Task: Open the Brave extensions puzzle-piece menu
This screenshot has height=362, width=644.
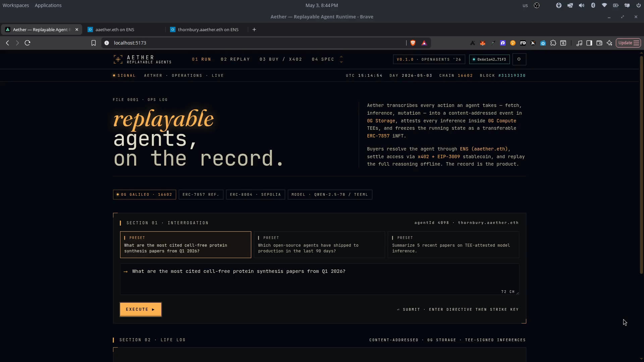Action: pyautogui.click(x=553, y=43)
